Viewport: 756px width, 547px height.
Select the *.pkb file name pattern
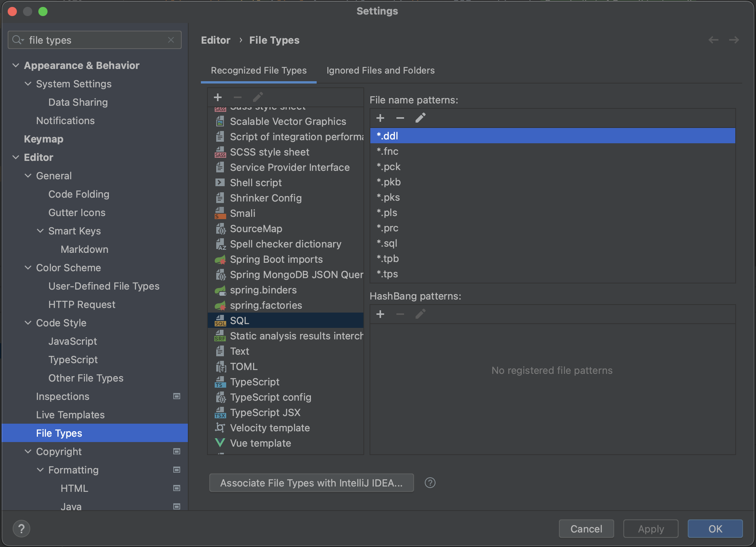coord(552,182)
